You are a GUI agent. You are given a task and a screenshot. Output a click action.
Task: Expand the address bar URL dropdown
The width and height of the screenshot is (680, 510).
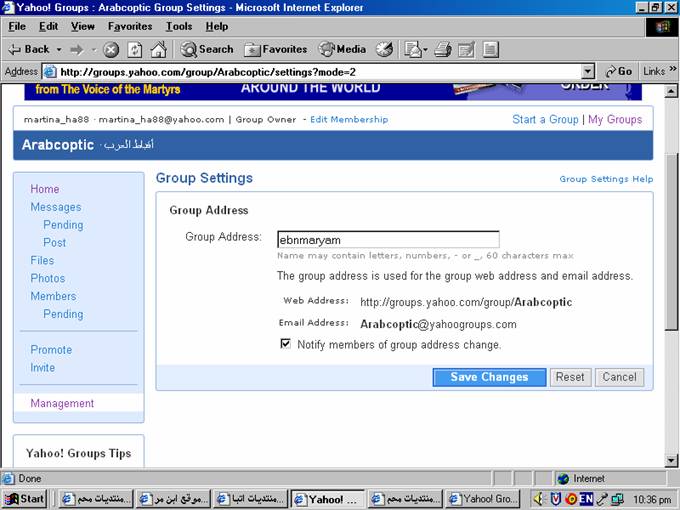[587, 72]
